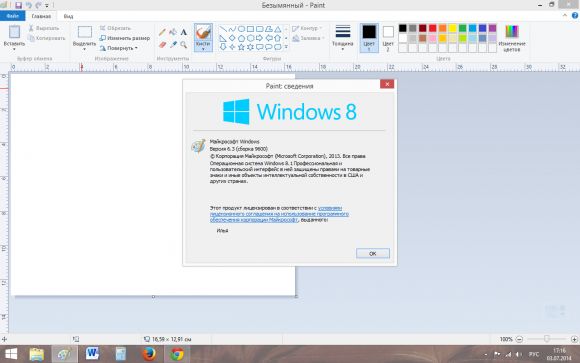Select the Text tool
This screenshot has height=363, width=580.
[x=183, y=32]
